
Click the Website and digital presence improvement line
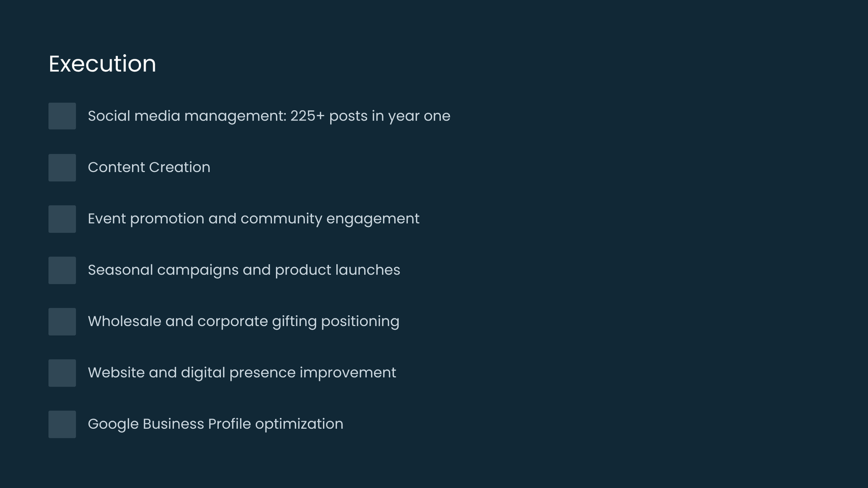coord(241,373)
